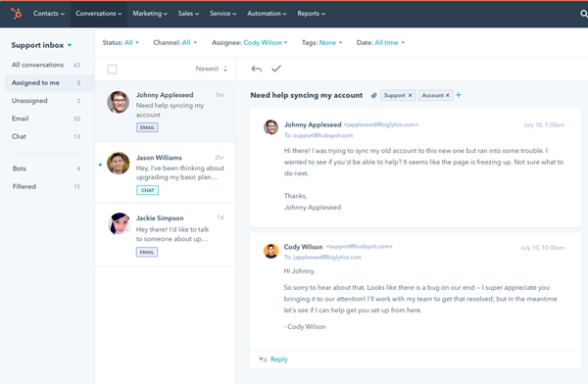Open the Date All time dropdown
The width and height of the screenshot is (588, 384).
380,43
